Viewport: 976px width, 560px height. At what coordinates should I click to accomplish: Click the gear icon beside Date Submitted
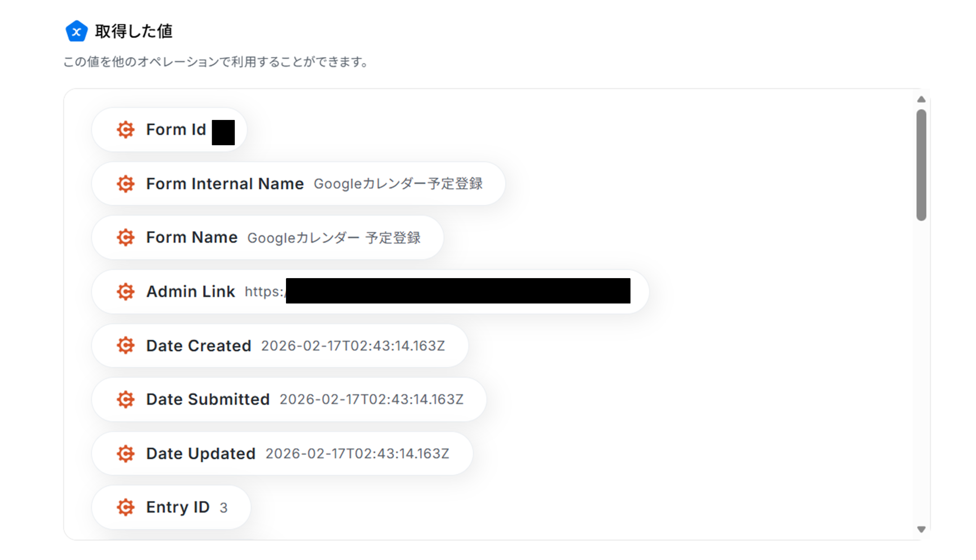coord(125,399)
